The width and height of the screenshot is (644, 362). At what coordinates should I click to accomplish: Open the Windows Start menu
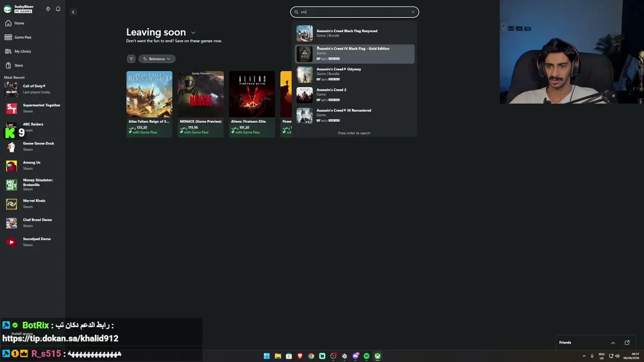(267, 356)
